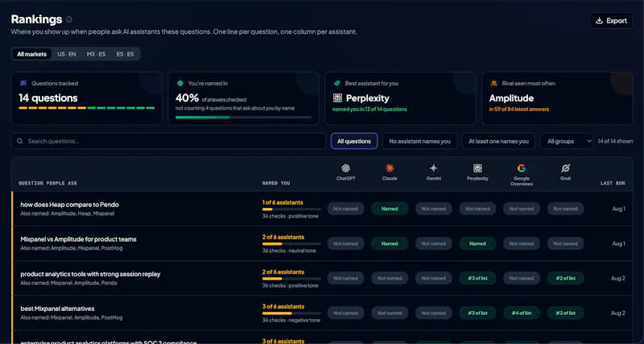Select the All markets tab
644x344 pixels.
pos(31,54)
